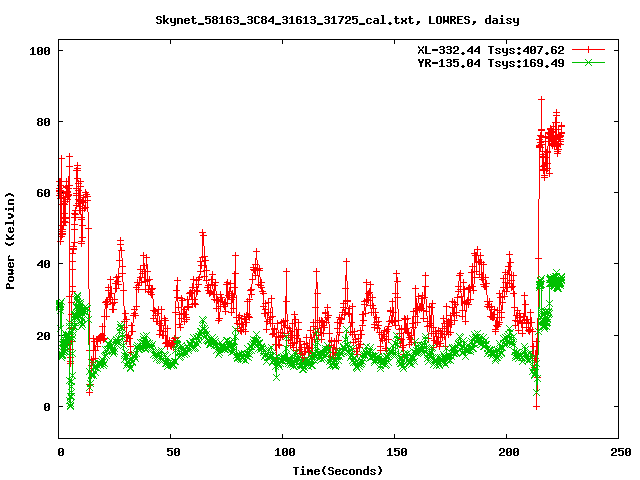640x480 pixels.
Task: Click the x-axis tick label 50
Action: pos(173,452)
